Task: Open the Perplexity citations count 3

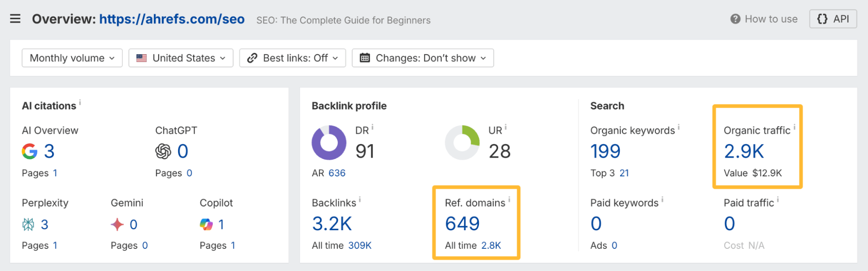Action: (44, 225)
